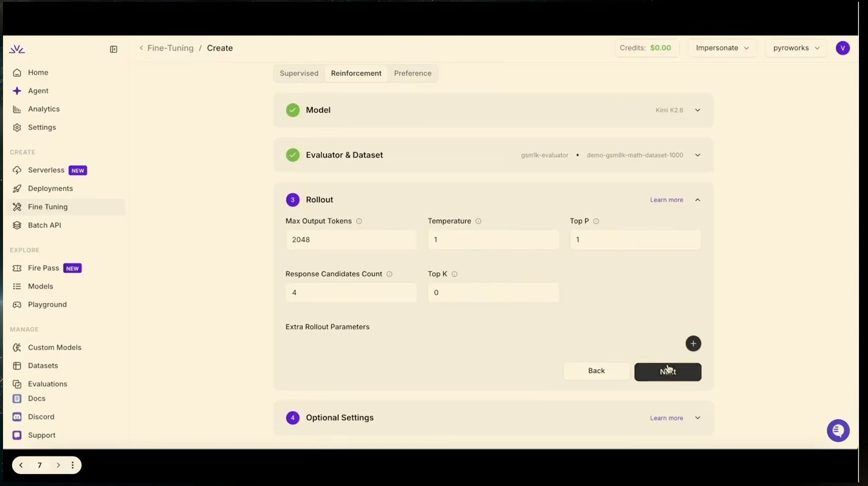Show Max Output Tokens info tooltip

tap(359, 222)
